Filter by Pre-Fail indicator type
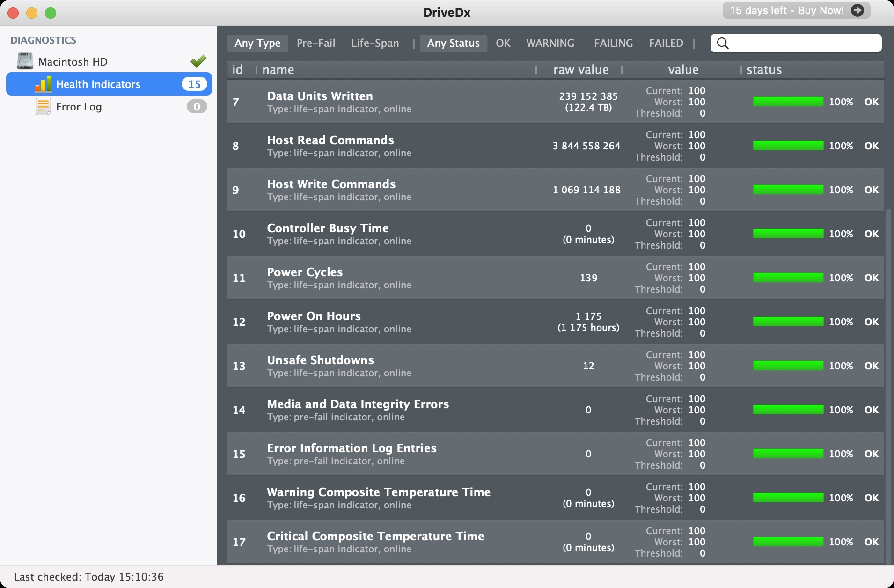The image size is (894, 588). [316, 44]
